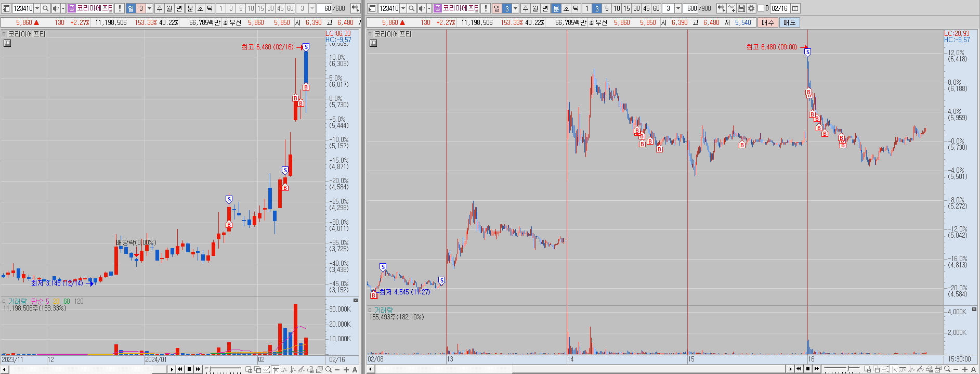This screenshot has height=374, width=980.
Task: Open the sound options dropdown arrow in left chart
Action: click(x=63, y=8)
